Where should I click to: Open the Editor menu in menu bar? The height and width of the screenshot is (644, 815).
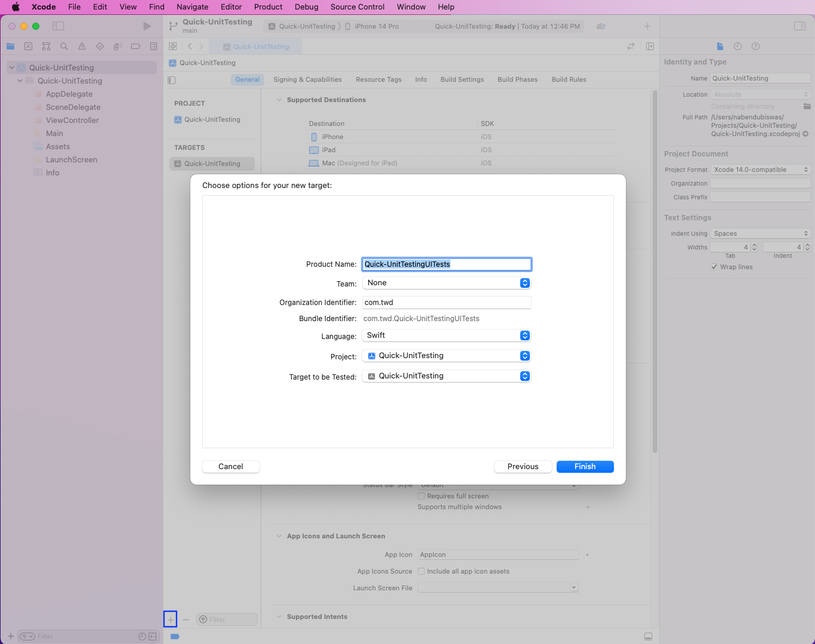pos(231,7)
